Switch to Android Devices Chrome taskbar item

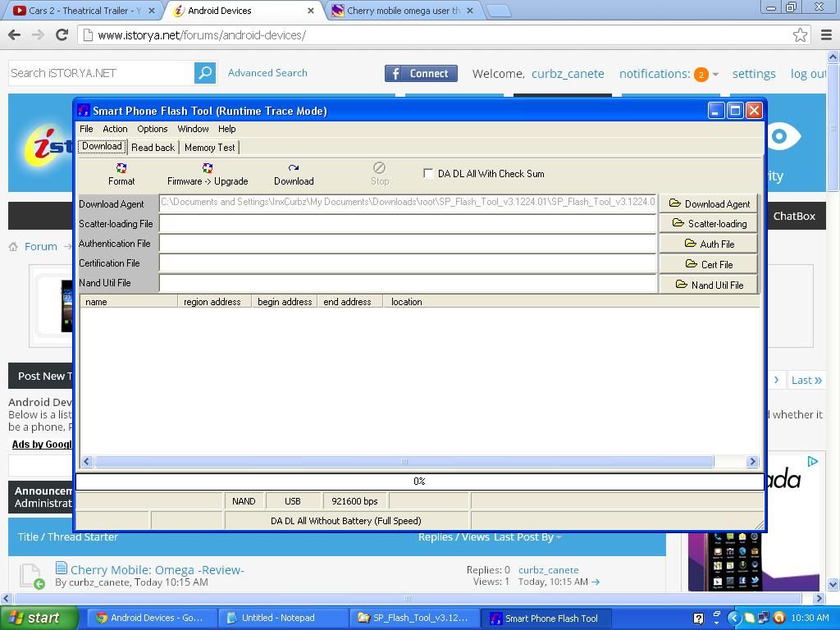152,619
